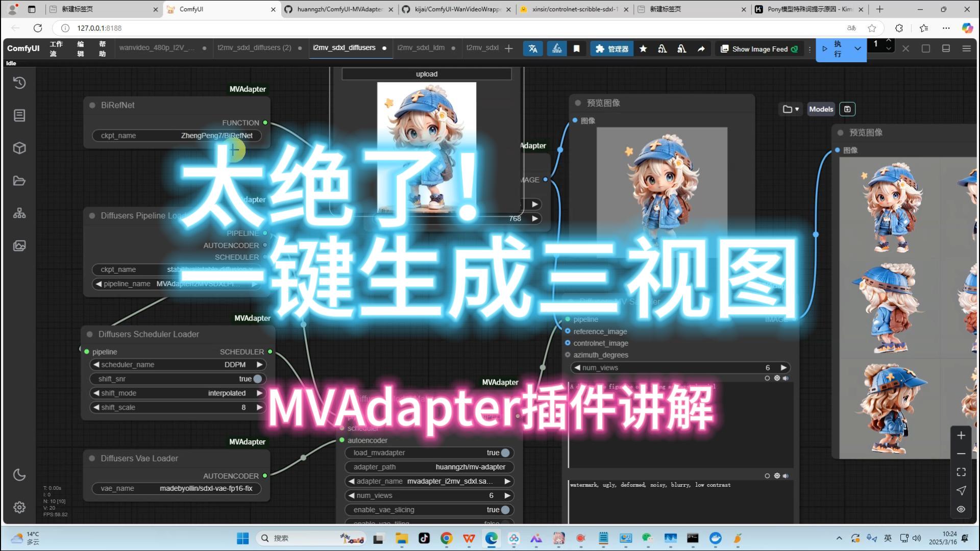Select uploaded chibi character image thumbnail
The height and width of the screenshot is (551, 980).
[x=426, y=147]
